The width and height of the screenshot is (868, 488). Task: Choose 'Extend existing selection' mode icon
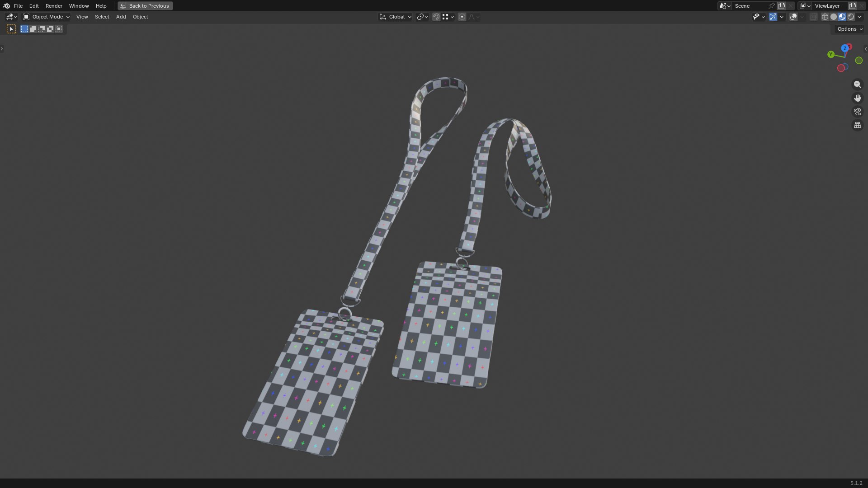click(33, 29)
